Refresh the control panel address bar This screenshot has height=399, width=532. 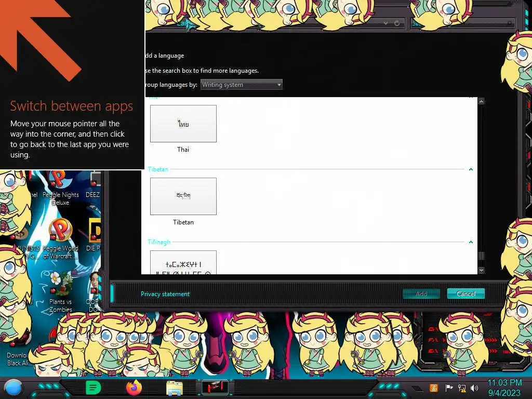pyautogui.click(x=397, y=23)
